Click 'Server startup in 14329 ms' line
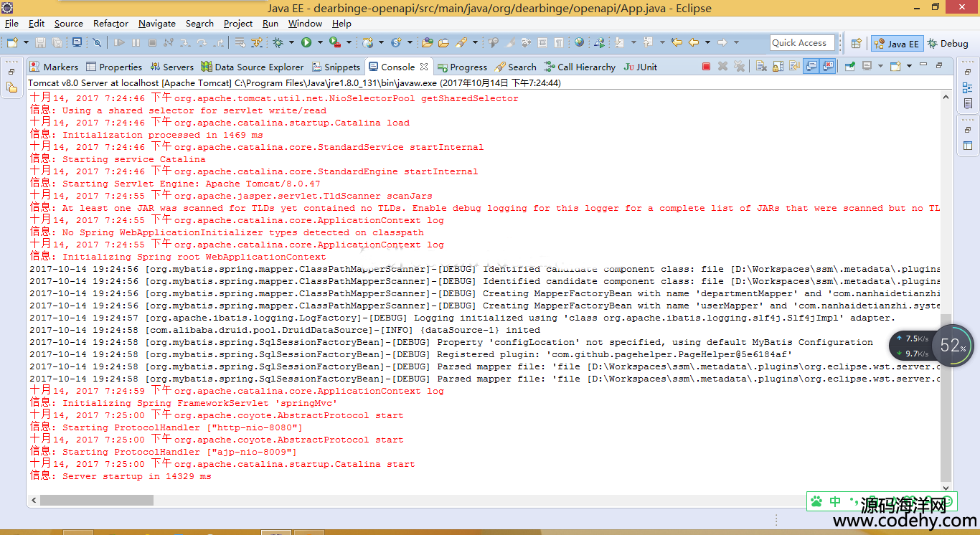 pyautogui.click(x=121, y=475)
